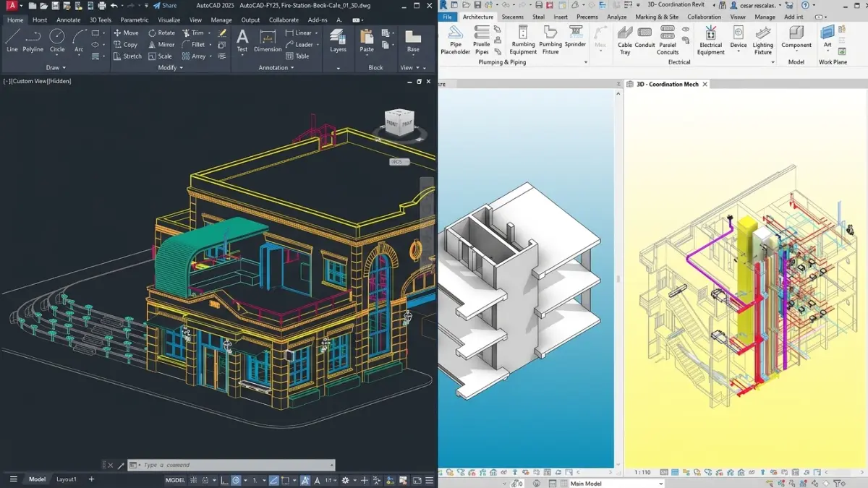
Task: Click the Paste button in AutoCAD
Action: click(x=367, y=40)
